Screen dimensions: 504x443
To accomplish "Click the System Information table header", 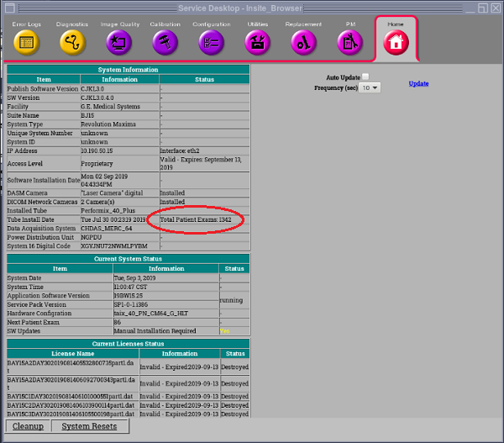I will (126, 70).
